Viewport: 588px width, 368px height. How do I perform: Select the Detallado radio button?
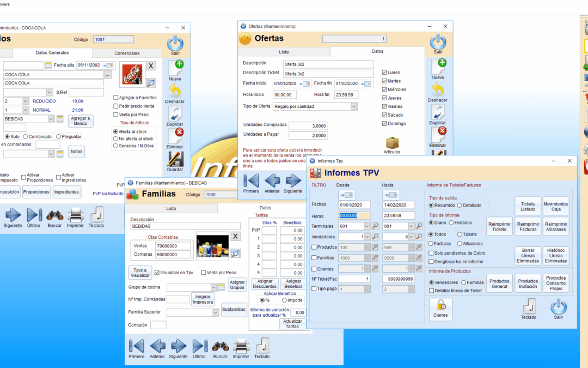coord(460,206)
